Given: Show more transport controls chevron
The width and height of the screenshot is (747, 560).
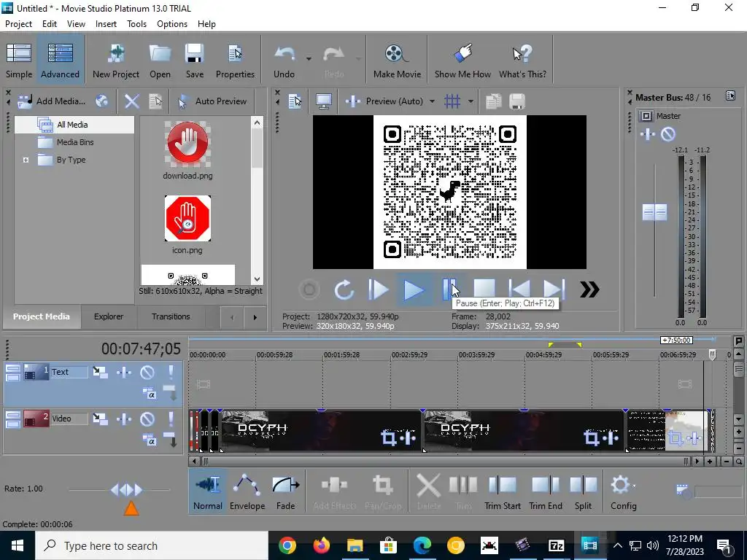Looking at the screenshot, I should tap(589, 289).
